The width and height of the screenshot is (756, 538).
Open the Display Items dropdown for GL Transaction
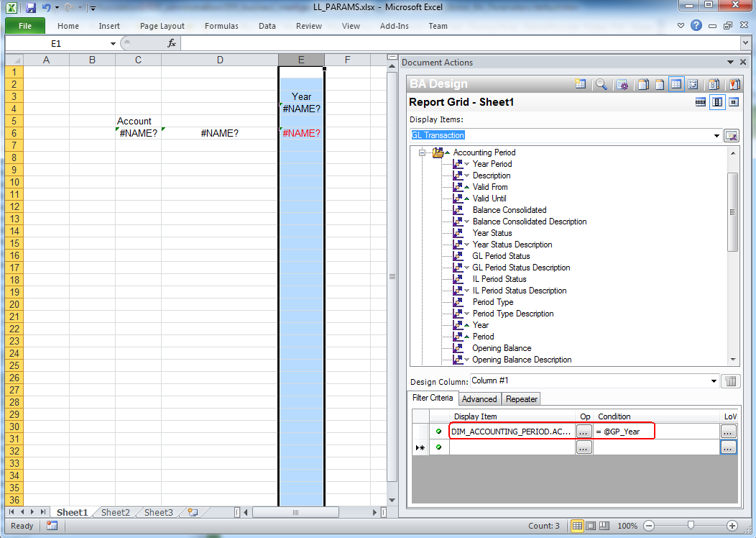tap(716, 136)
